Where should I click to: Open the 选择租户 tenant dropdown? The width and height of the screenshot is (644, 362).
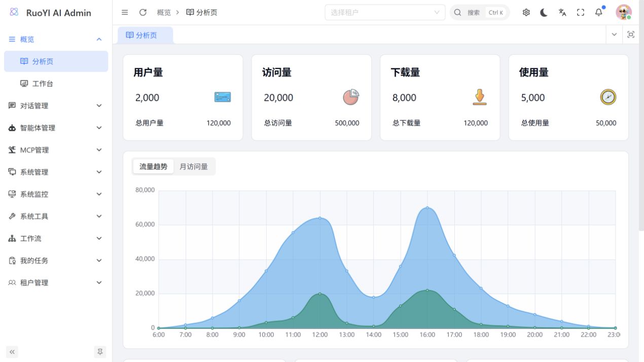(385, 12)
